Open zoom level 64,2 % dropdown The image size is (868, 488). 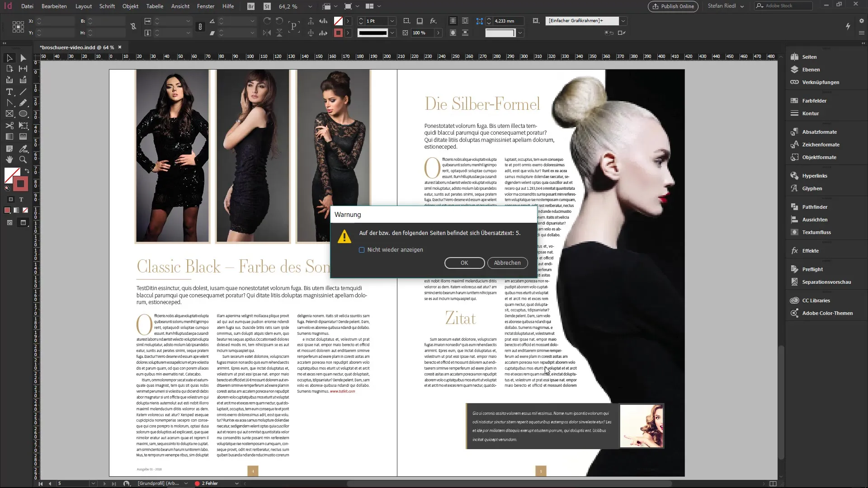pyautogui.click(x=310, y=7)
